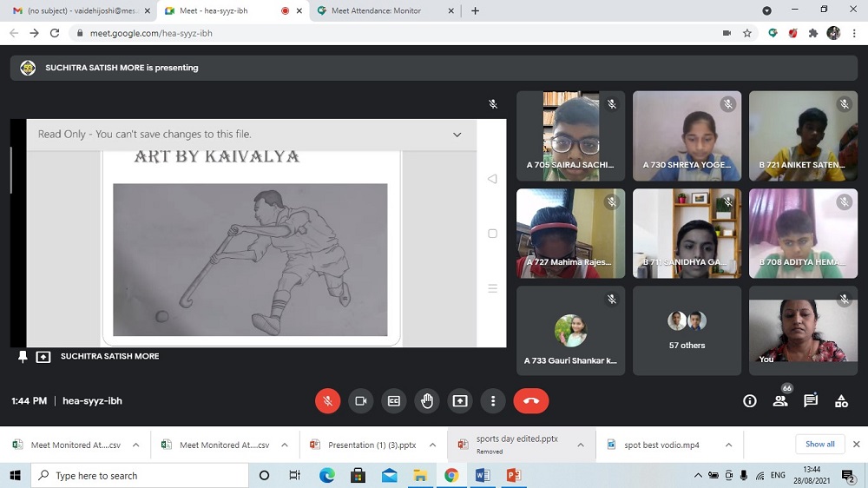The height and width of the screenshot is (488, 868).
Task: Click Show all downloads button
Action: (x=819, y=444)
